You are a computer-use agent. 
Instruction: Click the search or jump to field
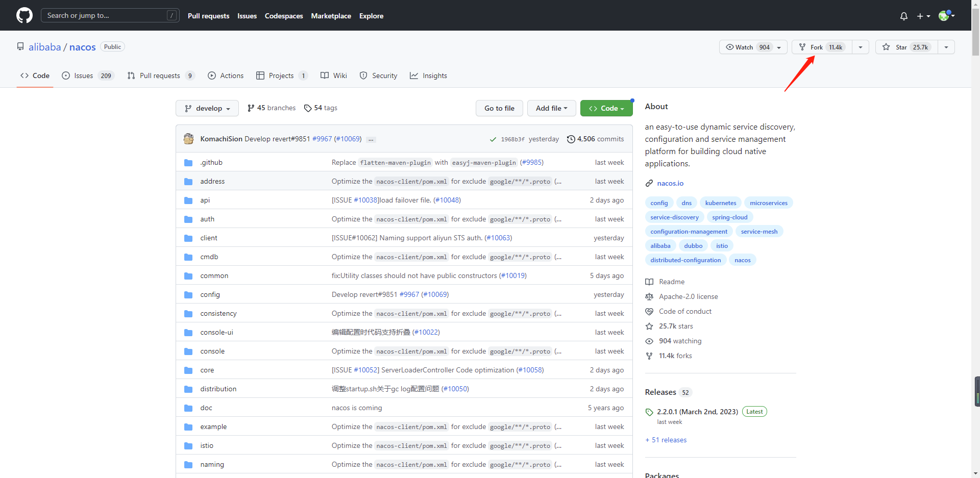(x=110, y=15)
